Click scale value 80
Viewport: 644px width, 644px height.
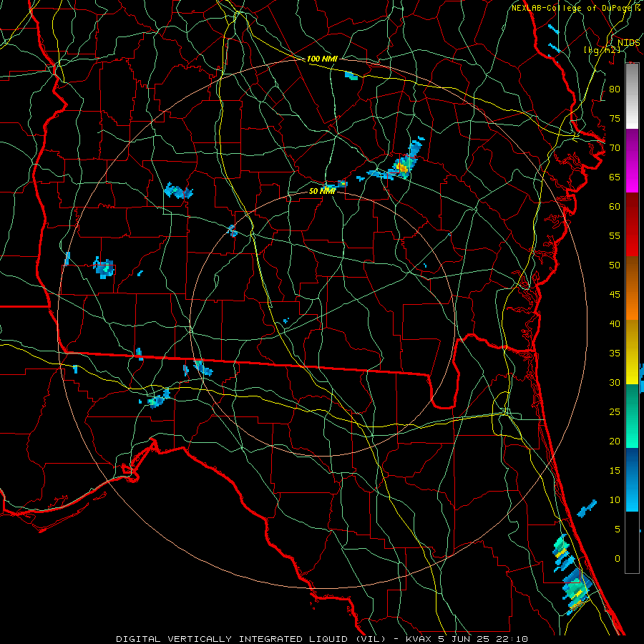(615, 89)
